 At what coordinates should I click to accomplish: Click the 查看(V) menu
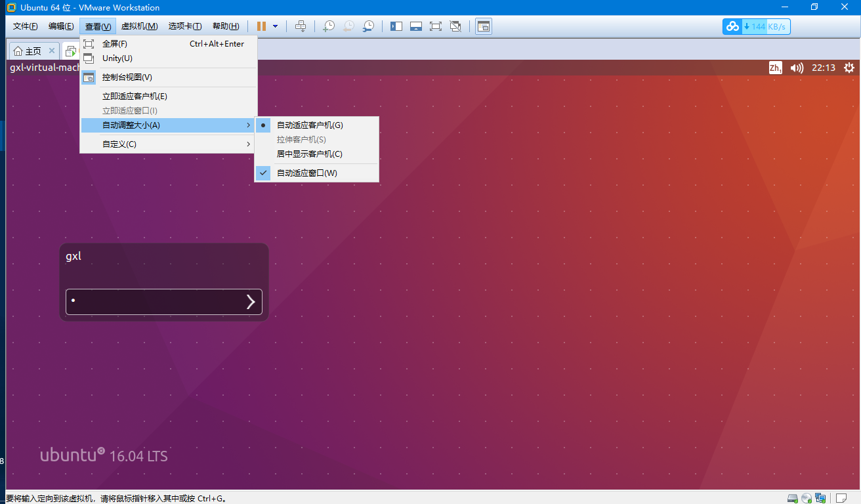(x=98, y=26)
